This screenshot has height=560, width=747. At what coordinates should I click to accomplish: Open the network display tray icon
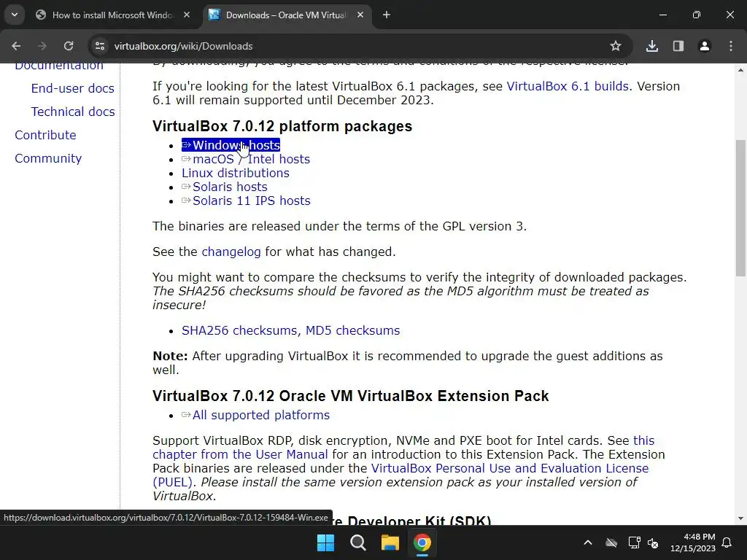(x=634, y=542)
